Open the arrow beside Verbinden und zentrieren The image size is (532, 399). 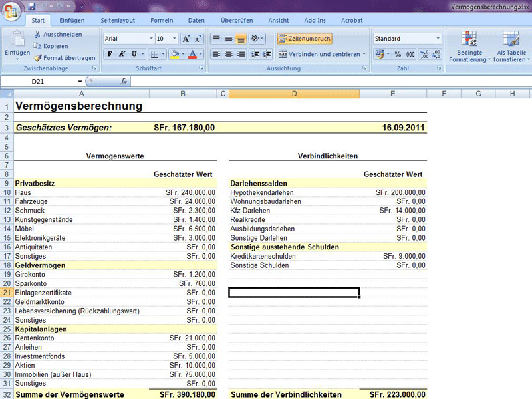(364, 54)
